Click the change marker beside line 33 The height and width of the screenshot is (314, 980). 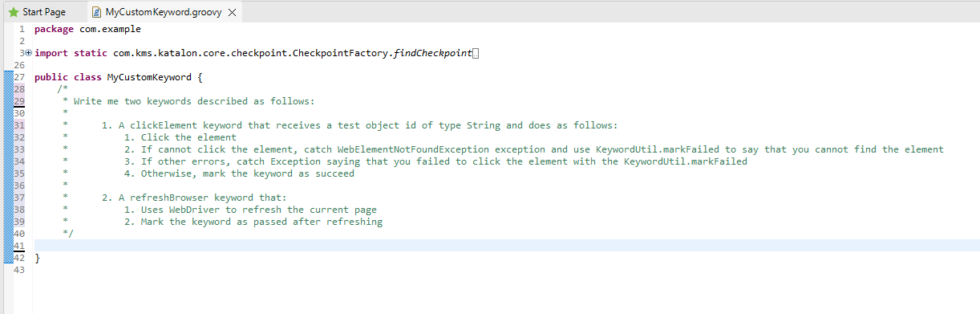(6, 149)
